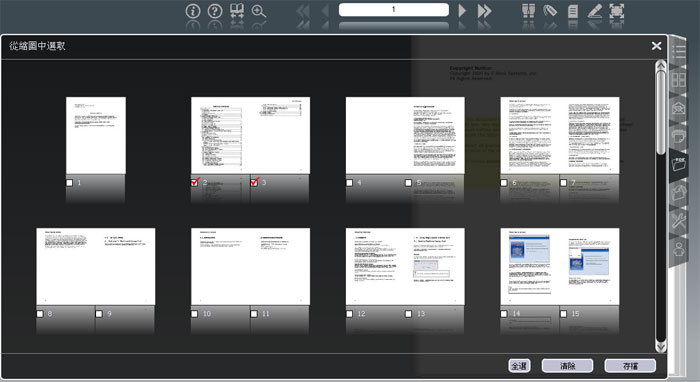This screenshot has width=700, height=382.
Task: Check the page 1 checkbox
Action: click(70, 183)
